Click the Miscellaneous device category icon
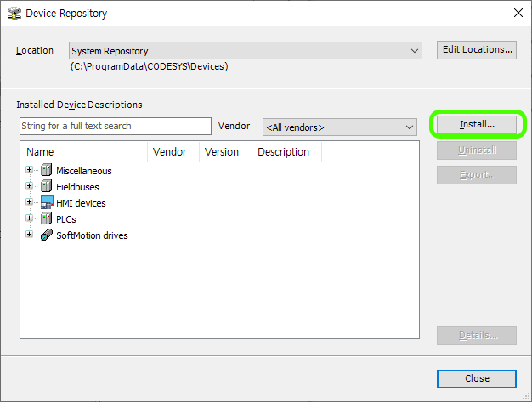Viewport: 532px width, 402px height. [x=46, y=171]
